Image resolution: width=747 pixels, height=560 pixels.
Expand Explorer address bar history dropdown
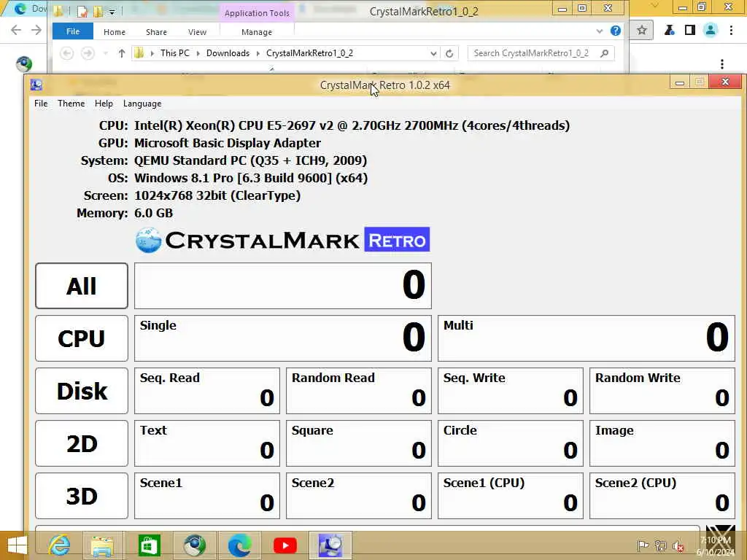[x=433, y=53]
